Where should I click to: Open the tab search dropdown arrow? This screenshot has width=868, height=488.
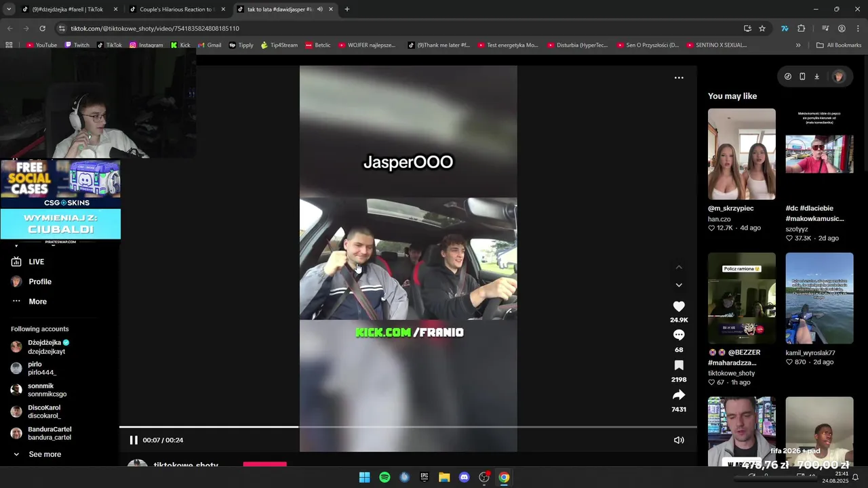[x=8, y=9]
